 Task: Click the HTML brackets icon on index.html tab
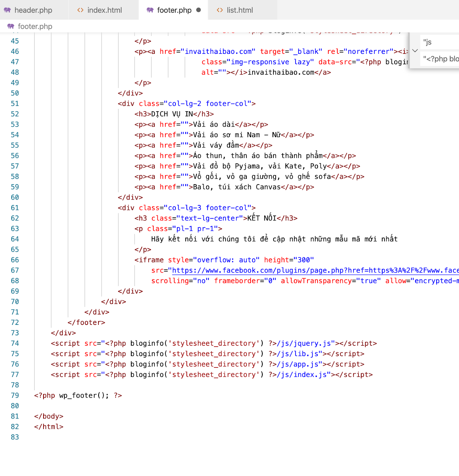tap(80, 10)
